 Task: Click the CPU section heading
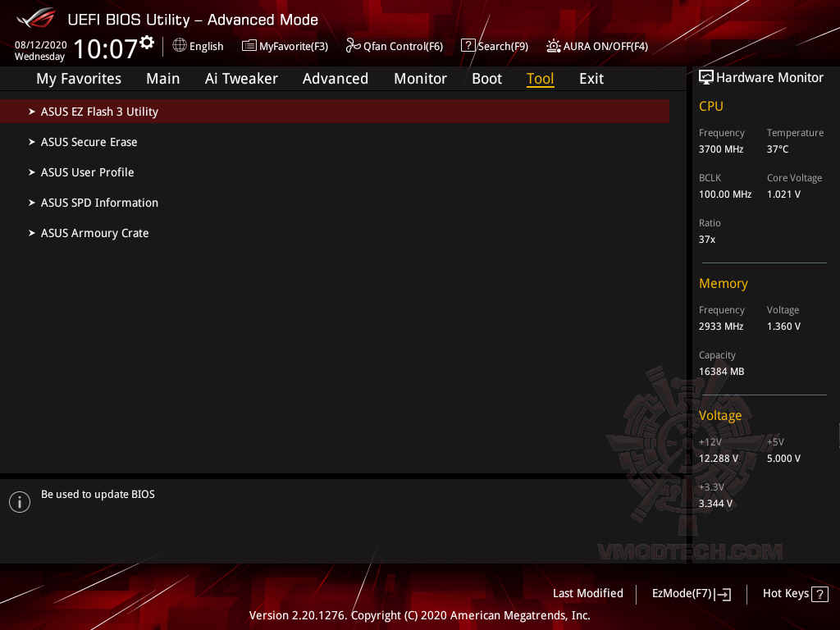[711, 106]
